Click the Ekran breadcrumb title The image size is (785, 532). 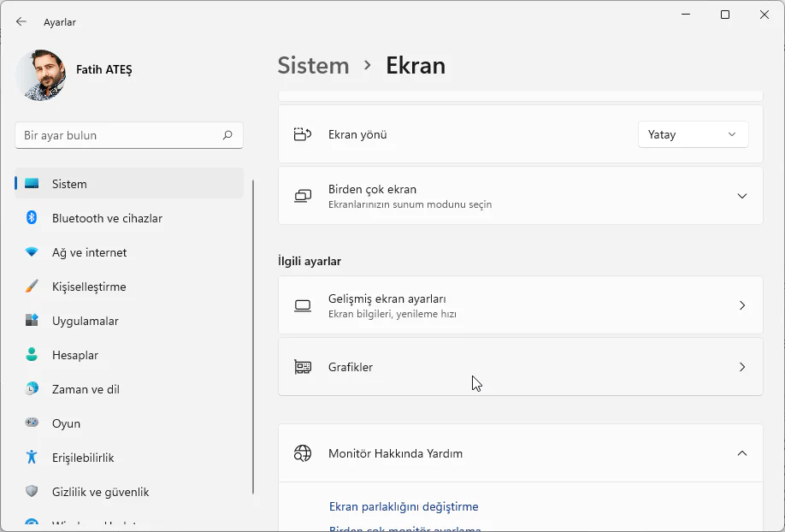pyautogui.click(x=416, y=66)
